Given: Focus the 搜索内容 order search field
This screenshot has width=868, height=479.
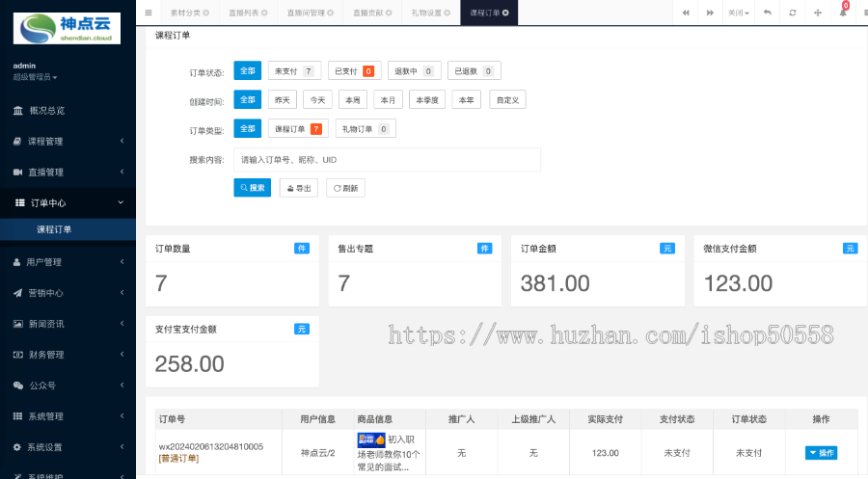Looking at the screenshot, I should (x=387, y=159).
